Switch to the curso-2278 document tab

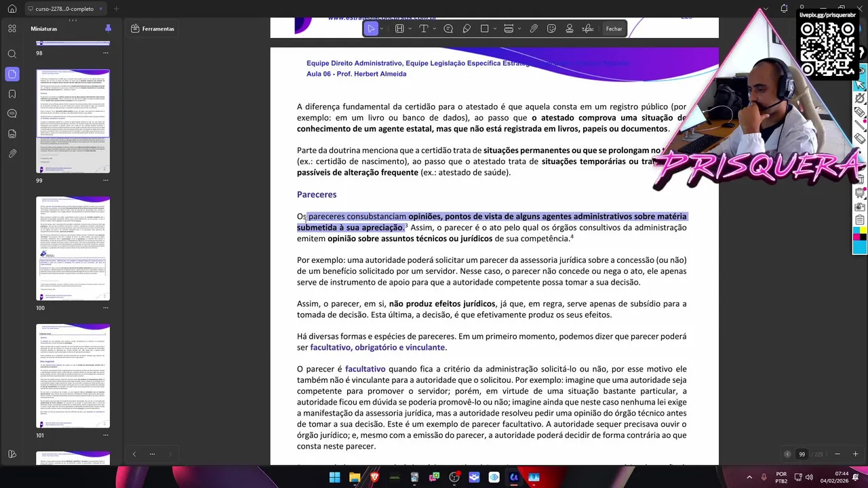[64, 9]
